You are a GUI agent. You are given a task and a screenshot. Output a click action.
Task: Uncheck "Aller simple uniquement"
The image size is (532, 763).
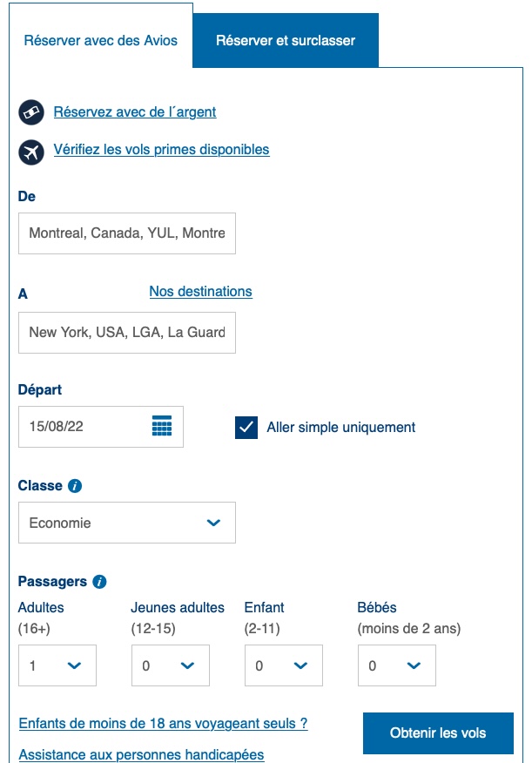click(246, 427)
